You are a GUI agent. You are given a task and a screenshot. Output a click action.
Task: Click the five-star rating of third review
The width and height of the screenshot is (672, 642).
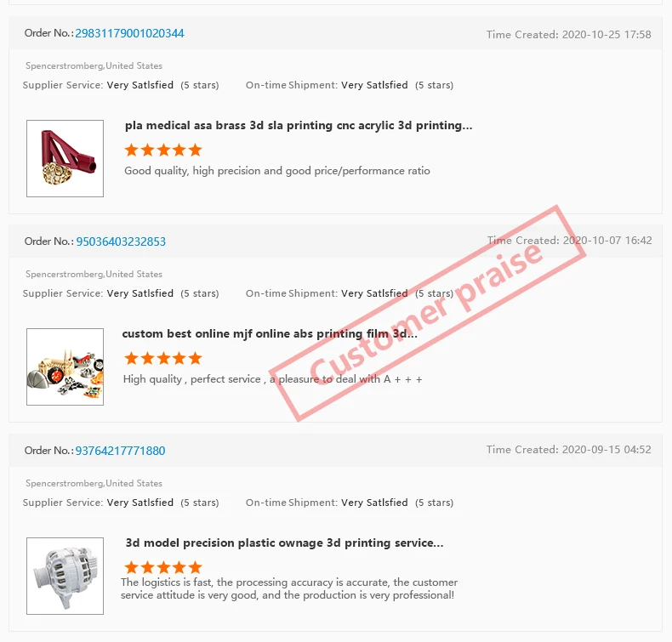pyautogui.click(x=163, y=567)
